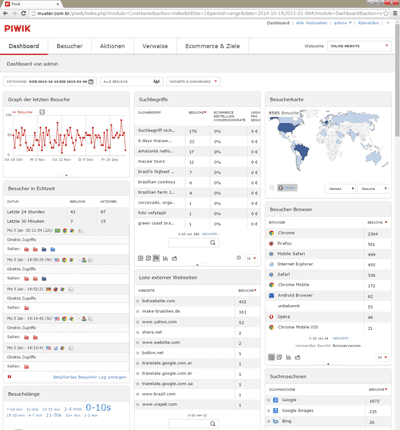Bookmark this page with the star icon
Image resolution: width=400 pixels, height=430 pixels.
click(x=386, y=13)
